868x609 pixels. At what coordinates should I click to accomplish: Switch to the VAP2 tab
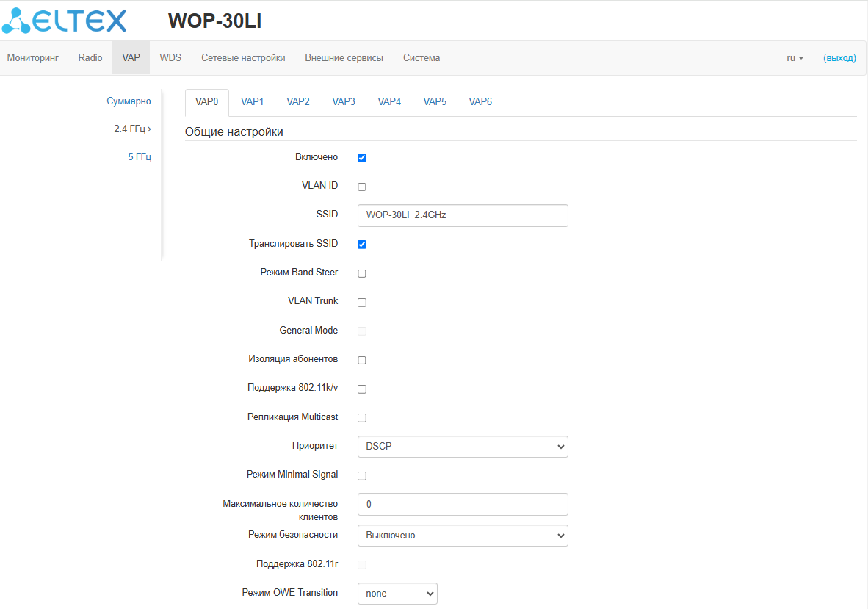pos(298,102)
